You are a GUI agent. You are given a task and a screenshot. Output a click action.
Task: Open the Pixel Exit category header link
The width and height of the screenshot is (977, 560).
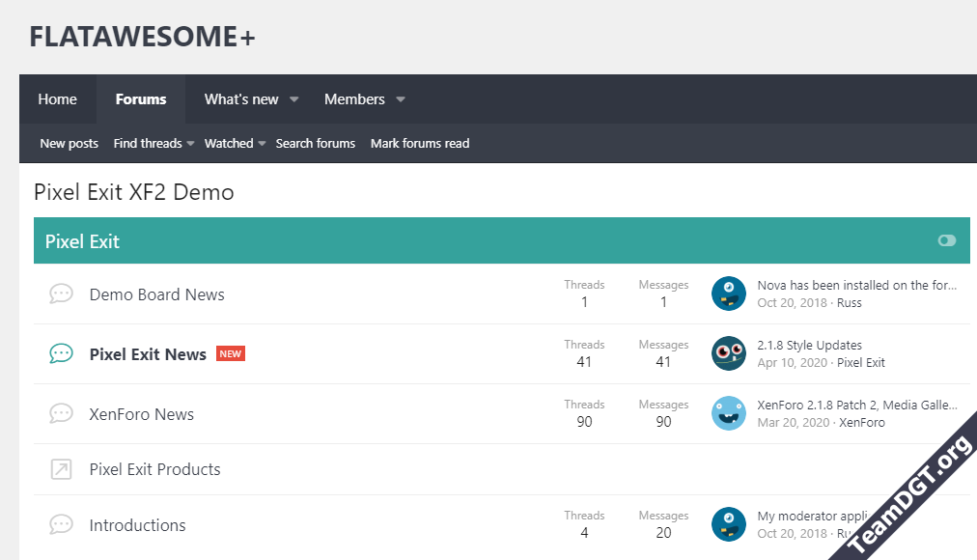coord(82,241)
